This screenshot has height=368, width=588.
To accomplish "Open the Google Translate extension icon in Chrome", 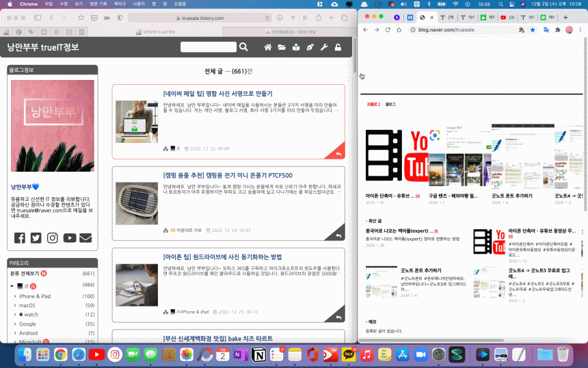I will click(x=546, y=29).
